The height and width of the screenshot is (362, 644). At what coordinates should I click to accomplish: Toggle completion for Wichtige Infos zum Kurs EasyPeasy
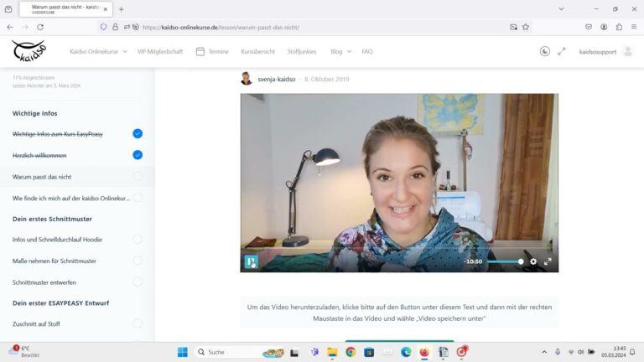click(138, 133)
